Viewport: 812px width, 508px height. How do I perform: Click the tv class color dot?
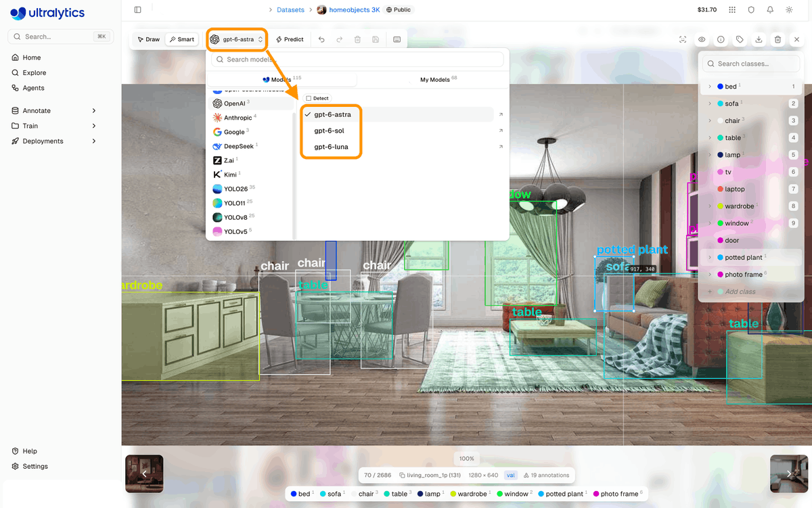click(x=720, y=172)
